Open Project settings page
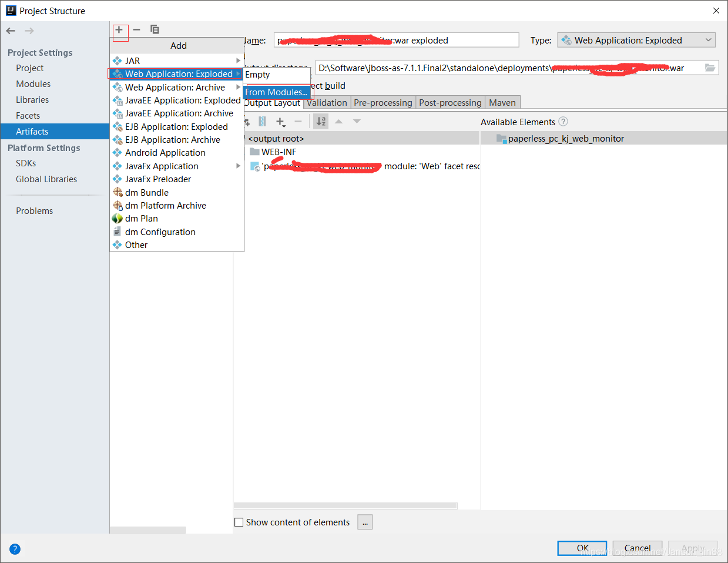 (30, 68)
